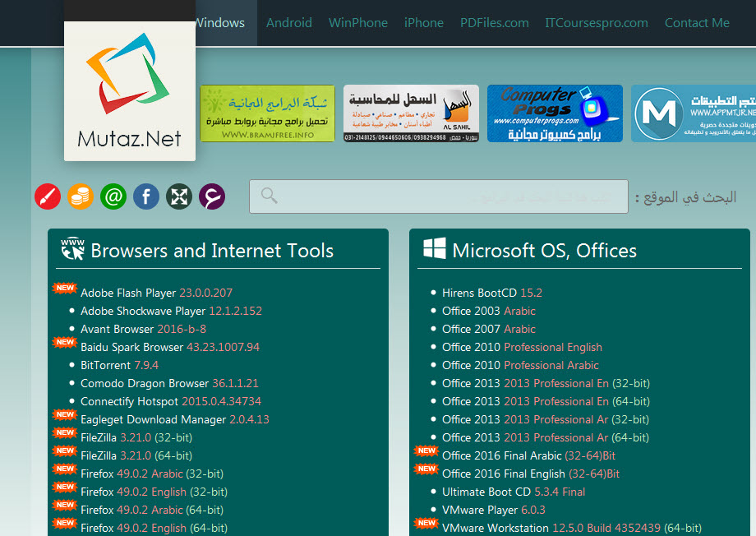Click NEW badge beside VMware Workstation
Viewport: 756px width, 536px height.
pos(426,523)
